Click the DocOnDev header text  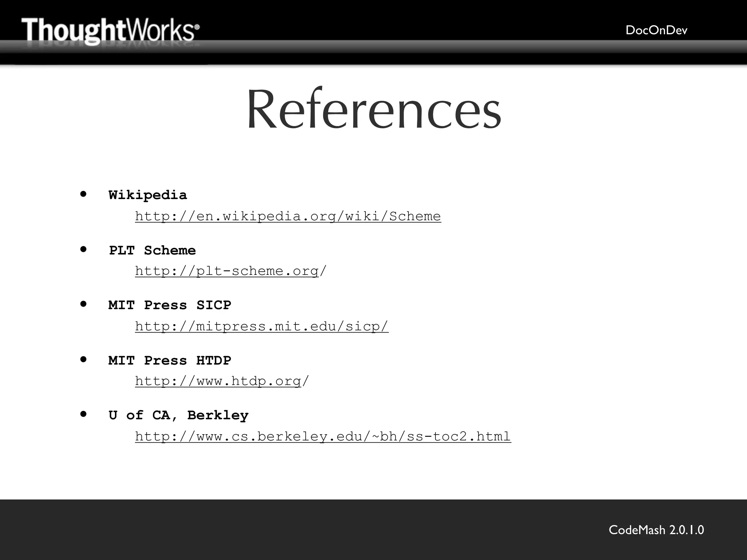click(x=656, y=30)
